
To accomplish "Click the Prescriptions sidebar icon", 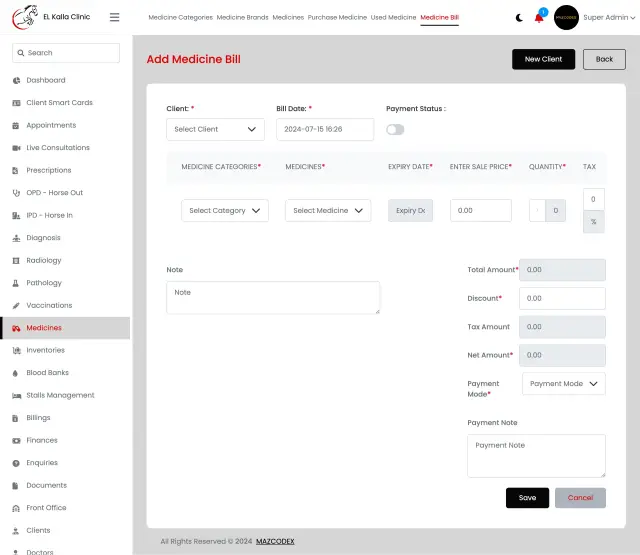I will (x=16, y=170).
